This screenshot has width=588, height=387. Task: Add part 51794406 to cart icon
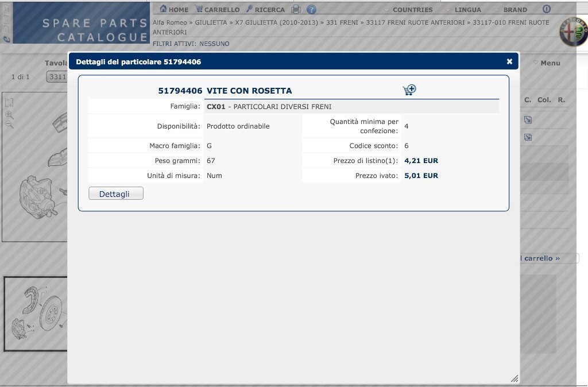[x=409, y=90]
